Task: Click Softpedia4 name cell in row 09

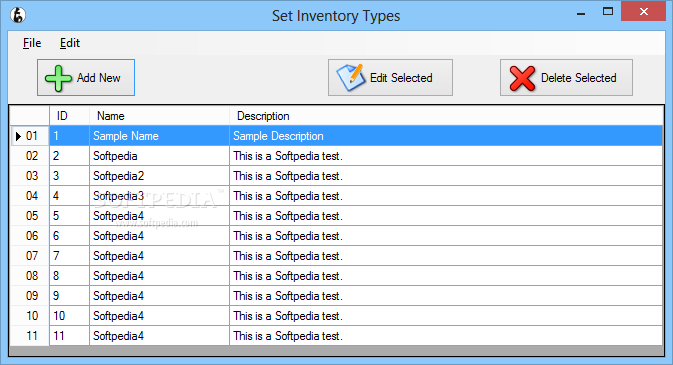Action: pos(159,295)
